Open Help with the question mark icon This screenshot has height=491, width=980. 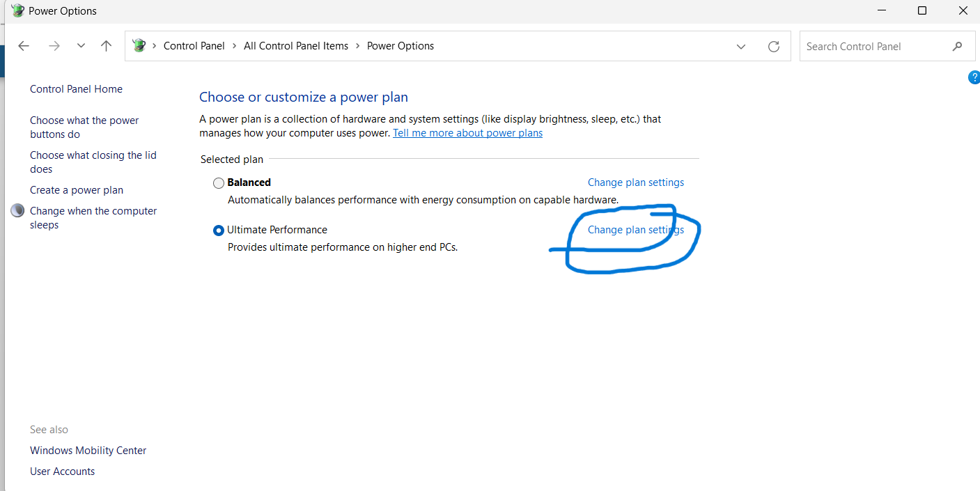point(974,77)
